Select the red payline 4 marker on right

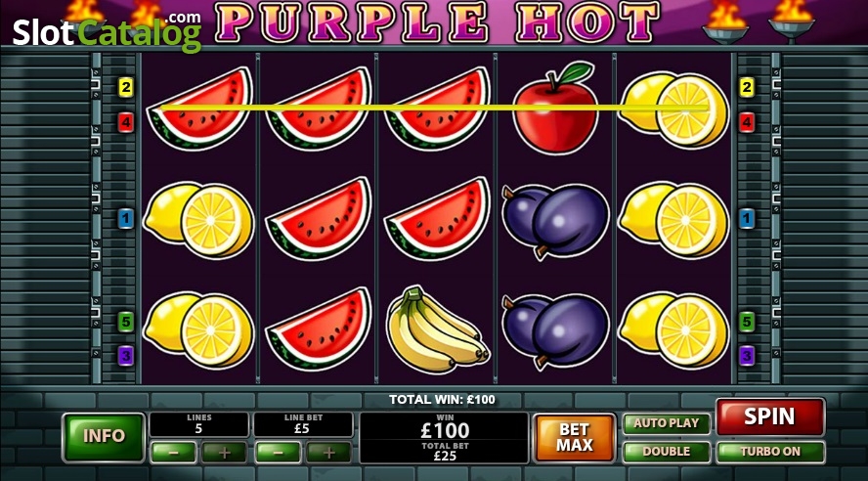click(x=747, y=122)
